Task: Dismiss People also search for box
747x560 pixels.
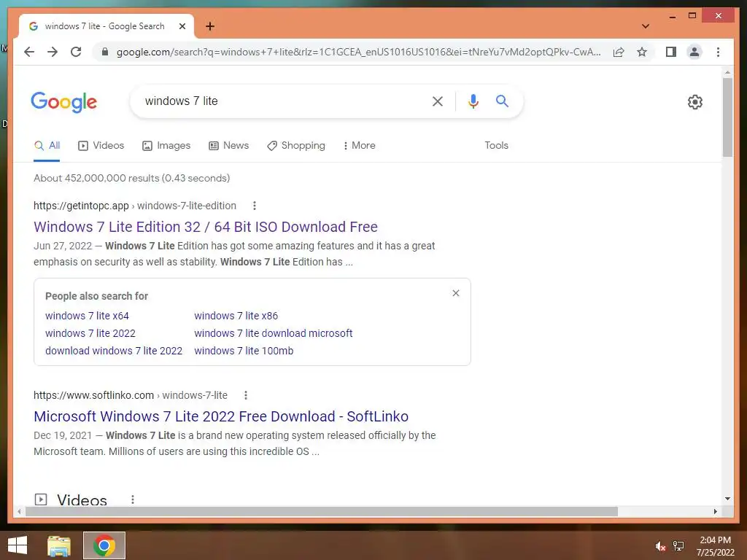Action: point(456,293)
